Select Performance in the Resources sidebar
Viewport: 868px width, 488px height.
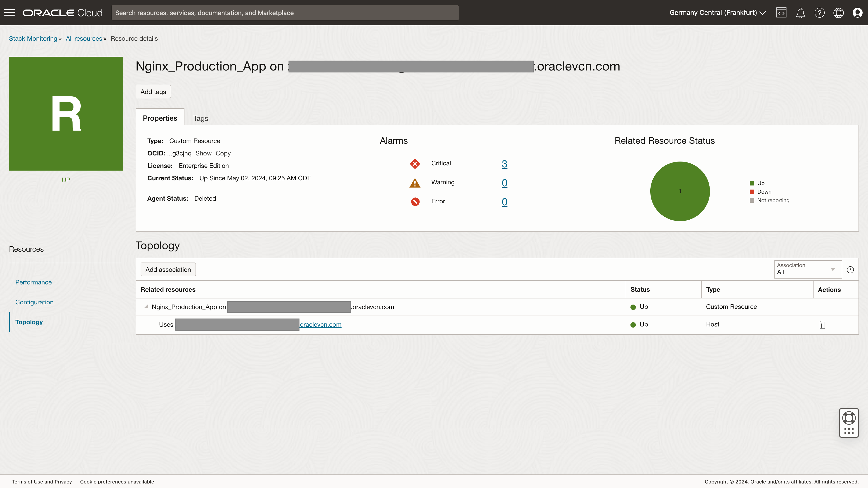(33, 282)
